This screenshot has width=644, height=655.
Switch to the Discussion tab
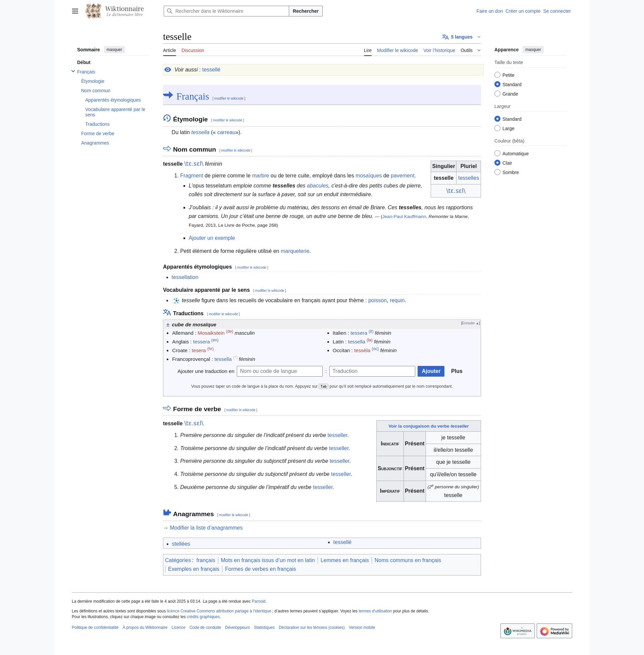[x=193, y=50]
